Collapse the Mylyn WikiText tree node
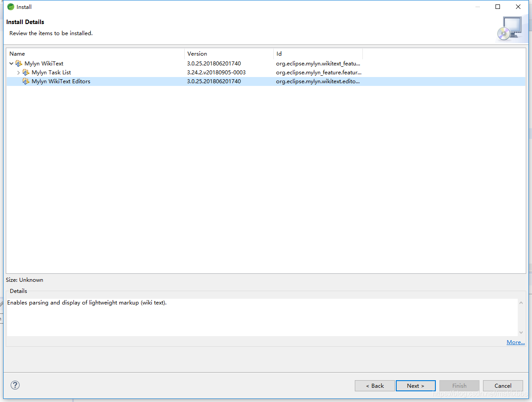 click(x=11, y=63)
